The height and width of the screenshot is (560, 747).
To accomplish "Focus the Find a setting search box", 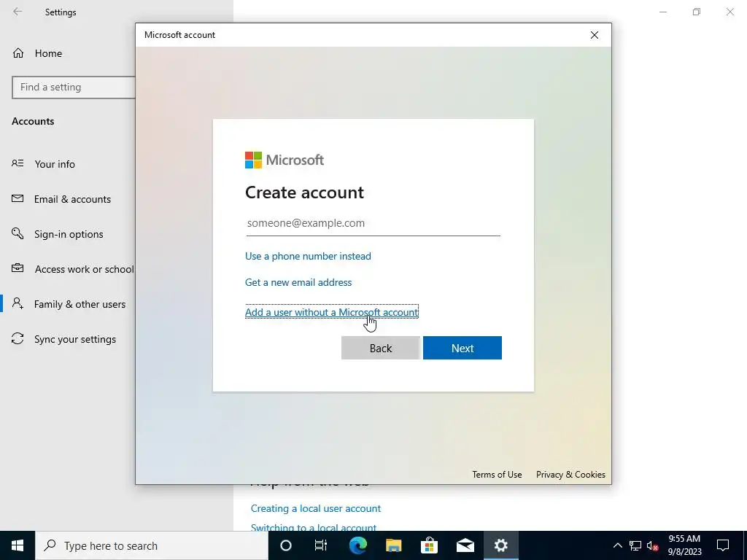I will [74, 87].
